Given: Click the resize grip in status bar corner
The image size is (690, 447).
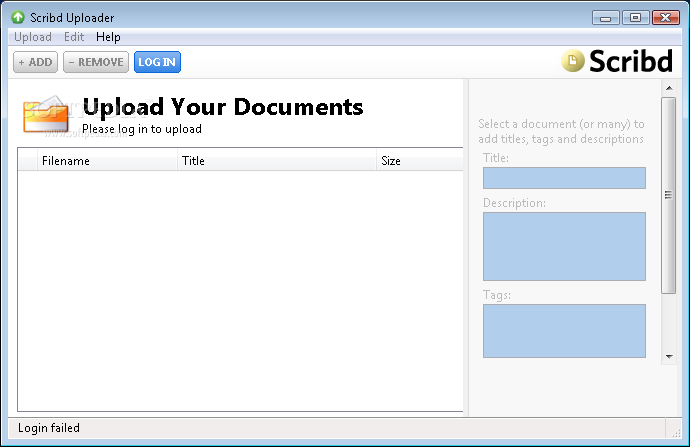Looking at the screenshot, I should 676,432.
